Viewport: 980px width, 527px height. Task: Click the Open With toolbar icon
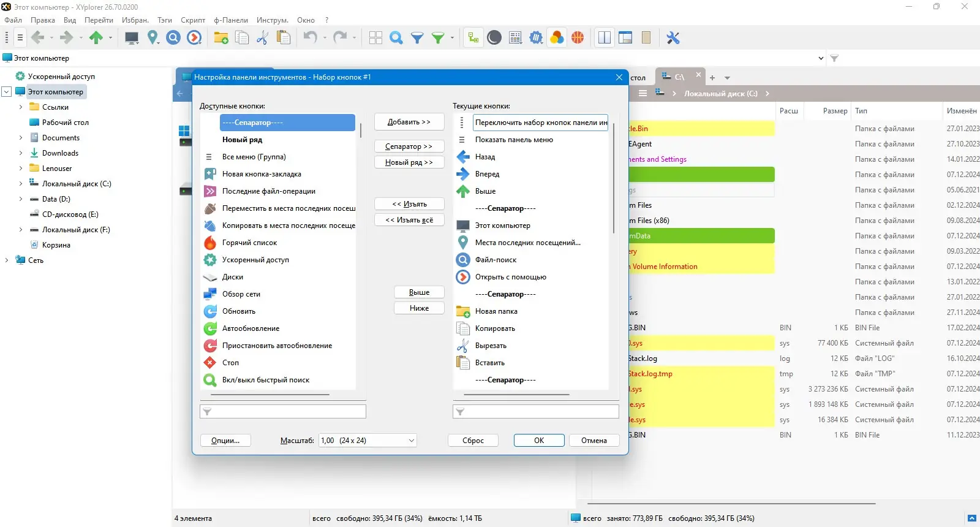pos(195,38)
